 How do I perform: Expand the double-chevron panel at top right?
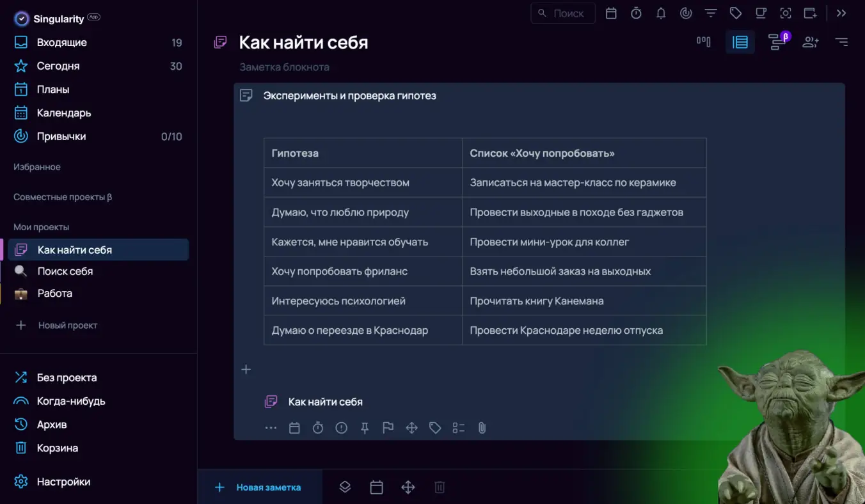point(841,13)
